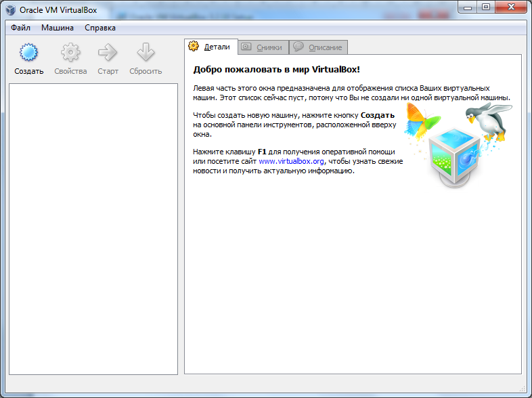Open the Справка menu
This screenshot has height=398, width=532.
(x=100, y=28)
